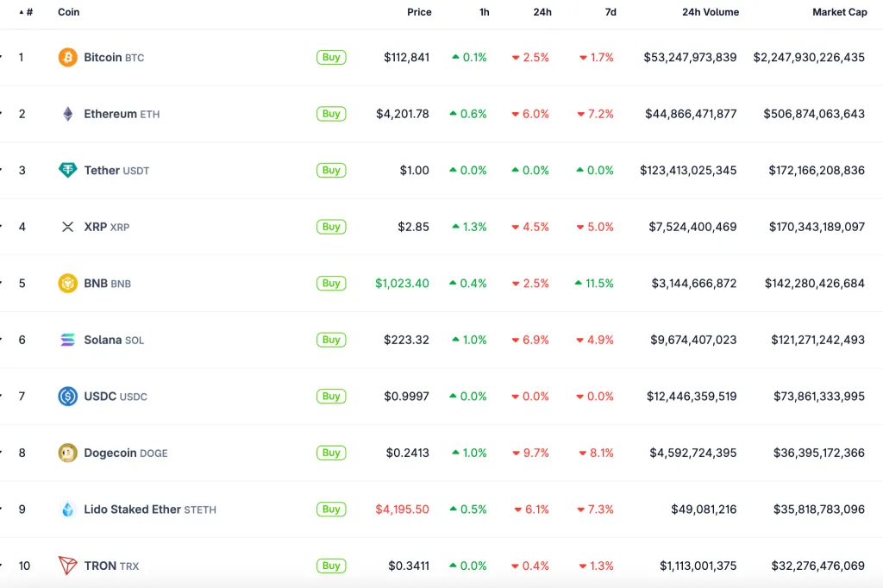
Task: Click the XRP logo icon
Action: click(x=67, y=227)
